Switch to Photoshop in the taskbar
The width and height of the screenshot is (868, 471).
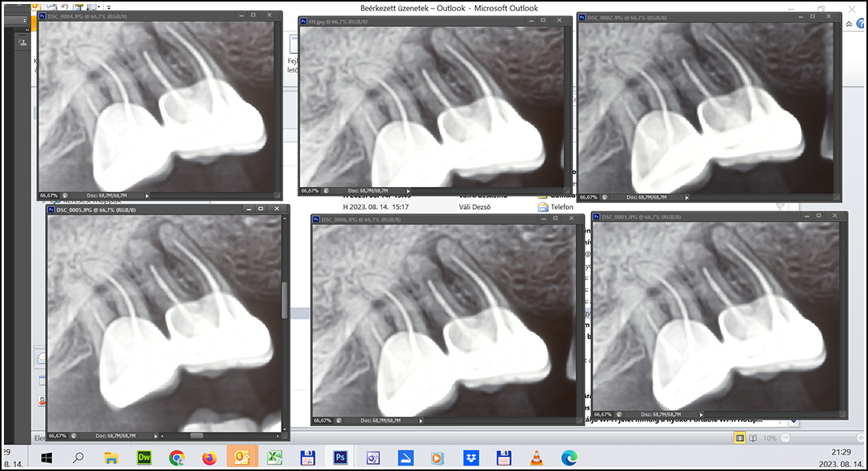click(340, 457)
